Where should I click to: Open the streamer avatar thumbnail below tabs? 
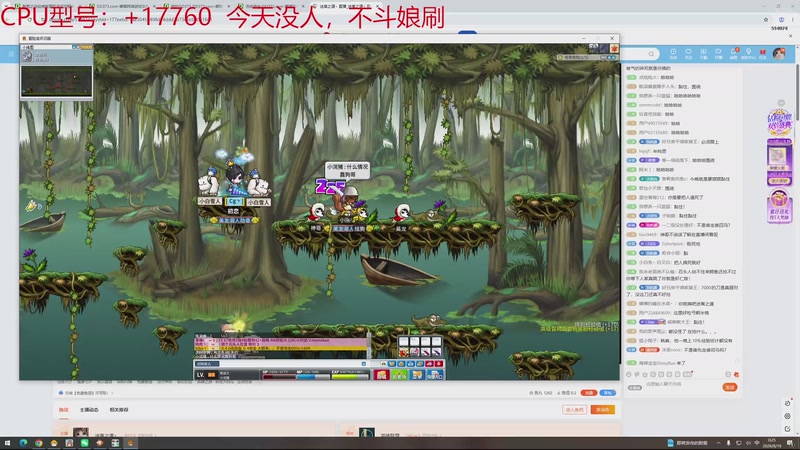coord(81,433)
